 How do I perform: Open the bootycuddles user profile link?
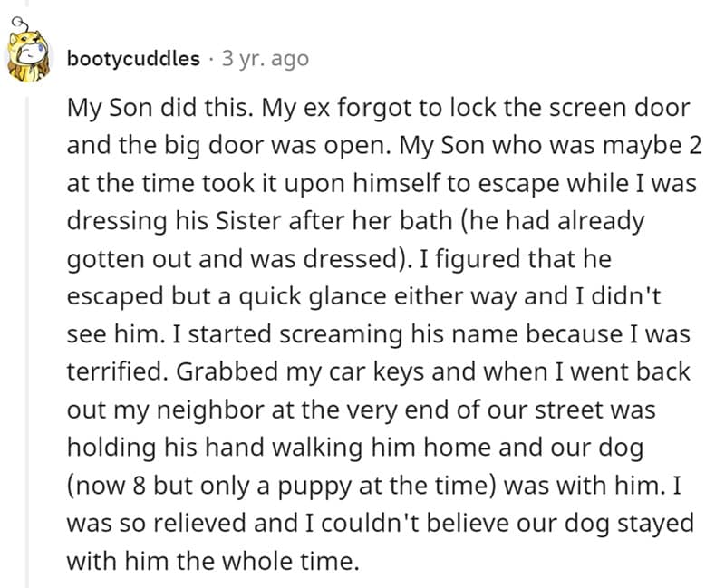click(133, 59)
